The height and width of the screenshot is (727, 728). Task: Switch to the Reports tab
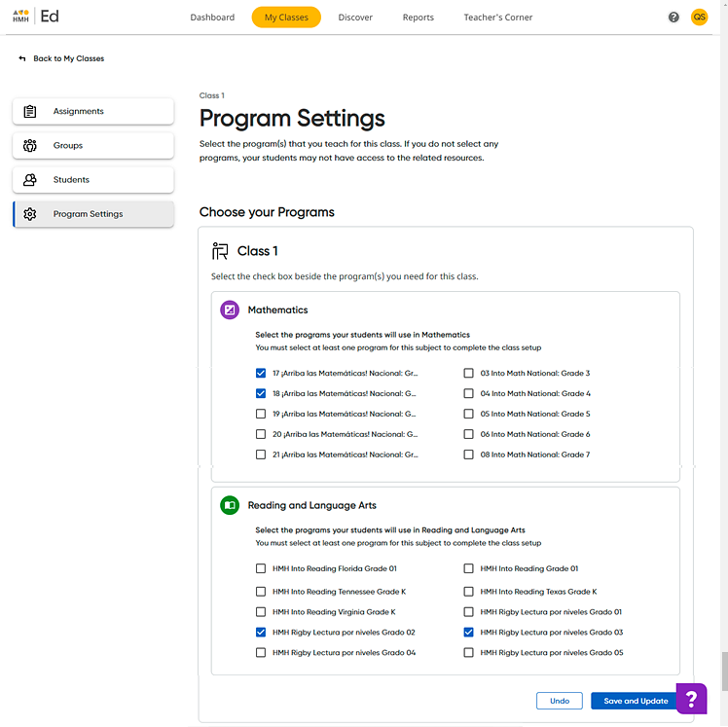pos(418,18)
